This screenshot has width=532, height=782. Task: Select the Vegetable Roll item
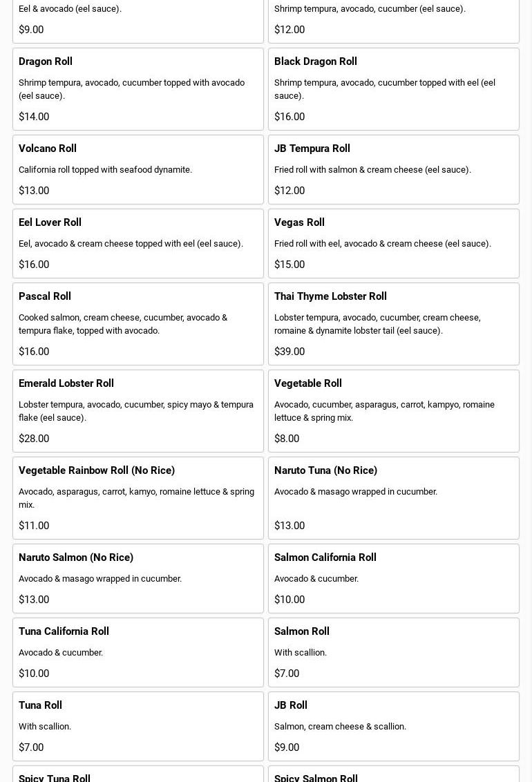pos(393,410)
